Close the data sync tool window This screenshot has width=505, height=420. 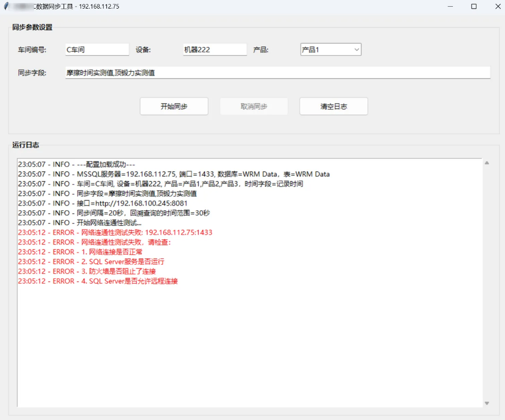coord(496,7)
